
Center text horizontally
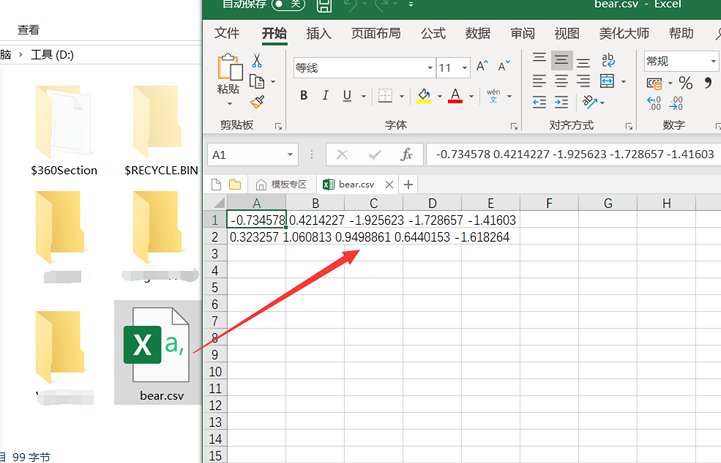[561, 81]
